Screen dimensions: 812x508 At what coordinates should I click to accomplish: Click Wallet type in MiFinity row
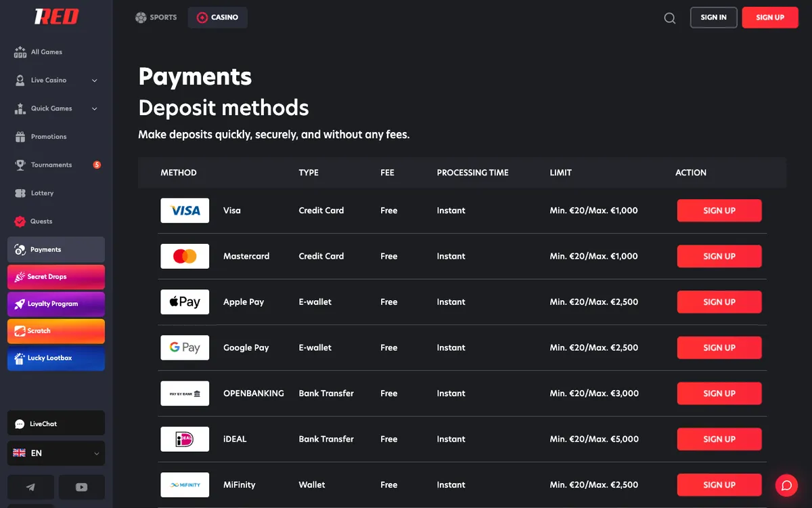point(312,485)
